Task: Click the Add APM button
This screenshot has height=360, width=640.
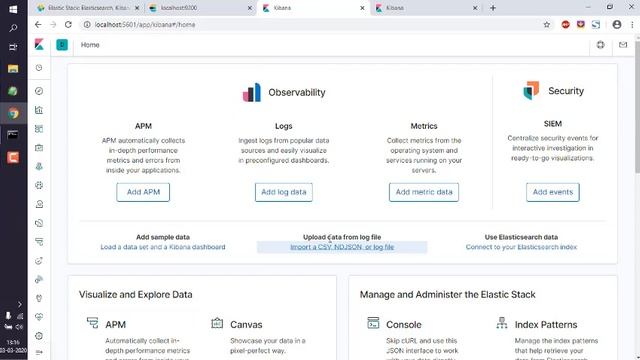Action: coord(143,192)
